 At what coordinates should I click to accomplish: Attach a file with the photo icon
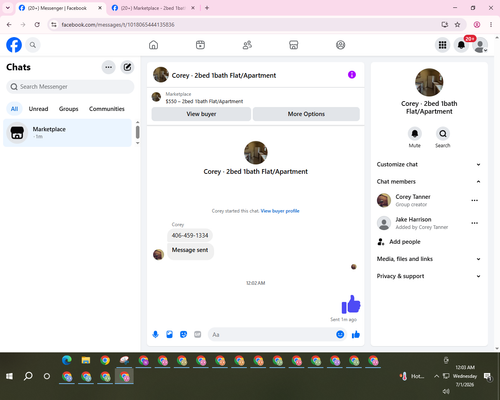click(169, 334)
